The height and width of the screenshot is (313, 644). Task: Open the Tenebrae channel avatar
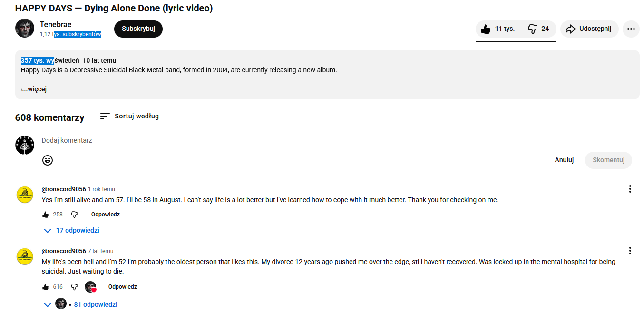pyautogui.click(x=25, y=29)
